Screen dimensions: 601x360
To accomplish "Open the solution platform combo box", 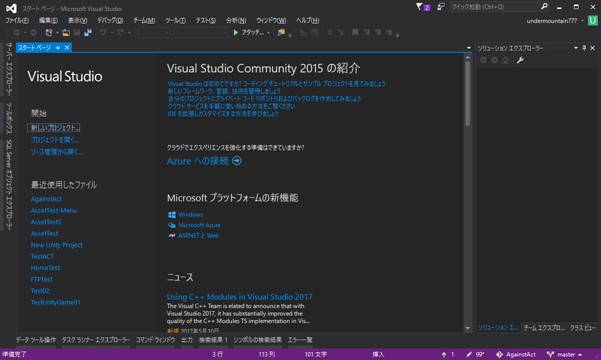I will tap(200, 33).
